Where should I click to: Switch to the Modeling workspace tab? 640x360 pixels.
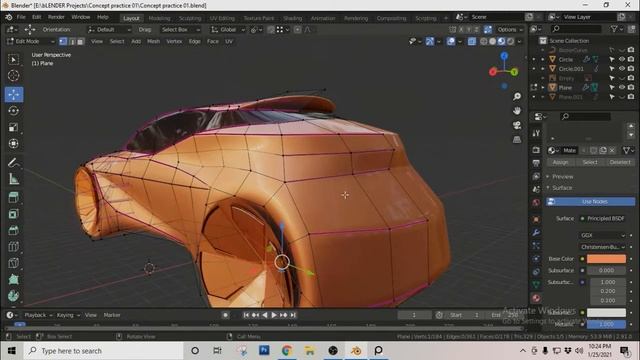[x=159, y=18]
